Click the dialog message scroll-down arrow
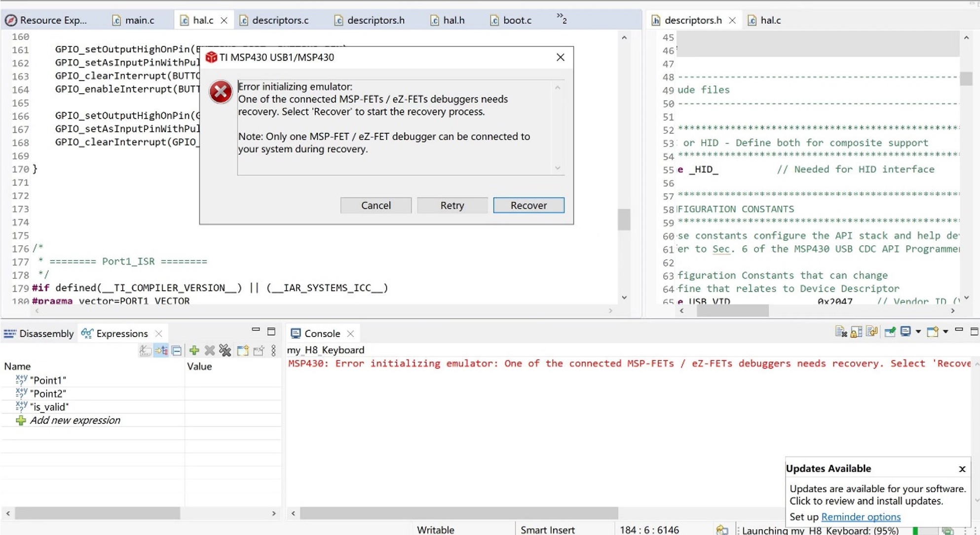 point(558,168)
